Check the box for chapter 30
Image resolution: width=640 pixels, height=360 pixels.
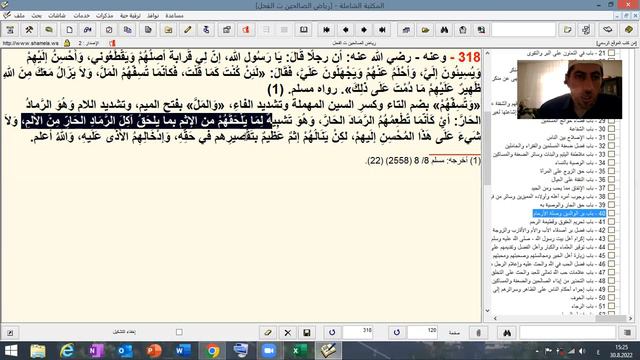(611, 129)
